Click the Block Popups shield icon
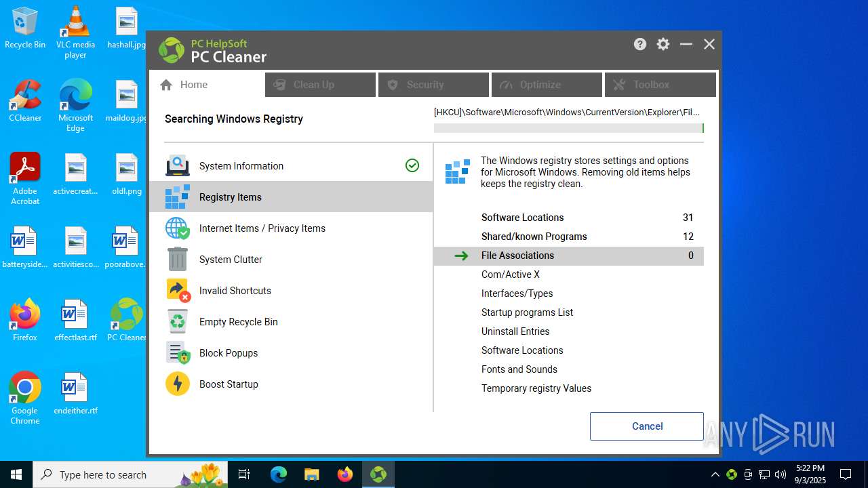The height and width of the screenshot is (488, 868). click(x=178, y=352)
